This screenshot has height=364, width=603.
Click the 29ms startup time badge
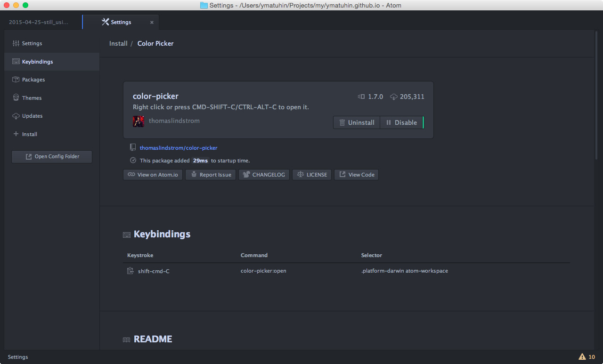point(200,161)
